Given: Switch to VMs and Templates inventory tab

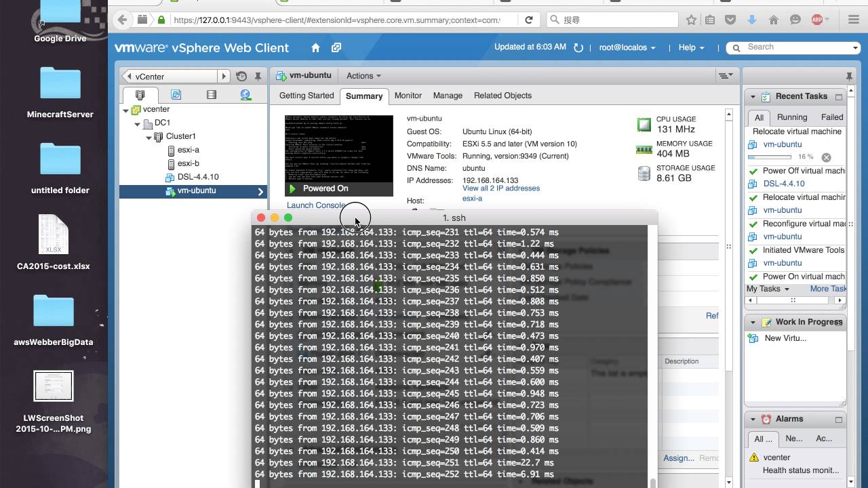Looking at the screenshot, I should click(x=176, y=95).
